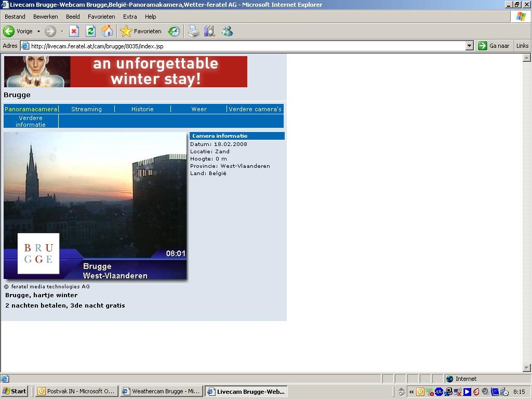This screenshot has height=399, width=532.
Task: Click the 'Provincie: West-Vlaanderen' text
Action: tap(230, 166)
